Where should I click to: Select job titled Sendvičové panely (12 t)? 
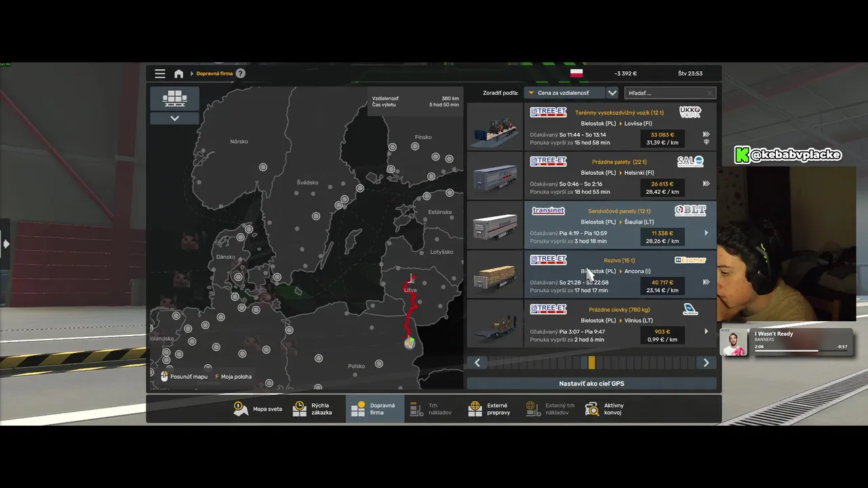[619, 211]
